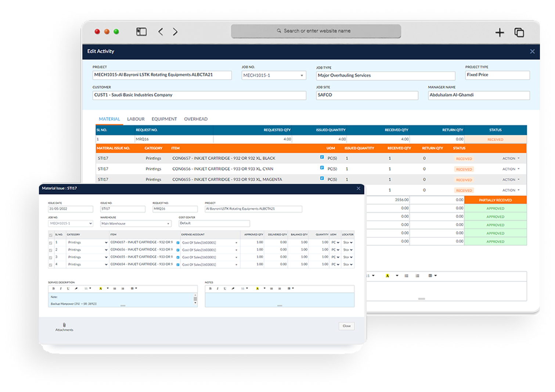Click the browser address search field
555x392 pixels.
(316, 31)
